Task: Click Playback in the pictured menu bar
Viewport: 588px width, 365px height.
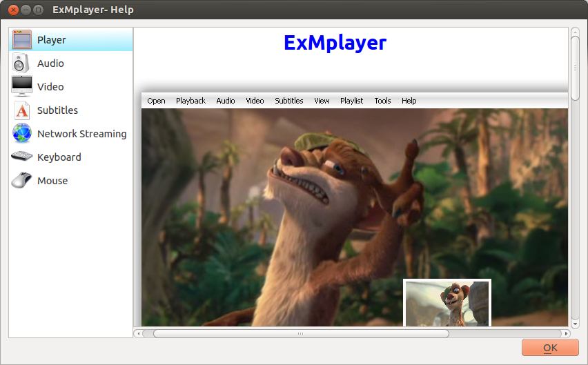Action: point(190,101)
